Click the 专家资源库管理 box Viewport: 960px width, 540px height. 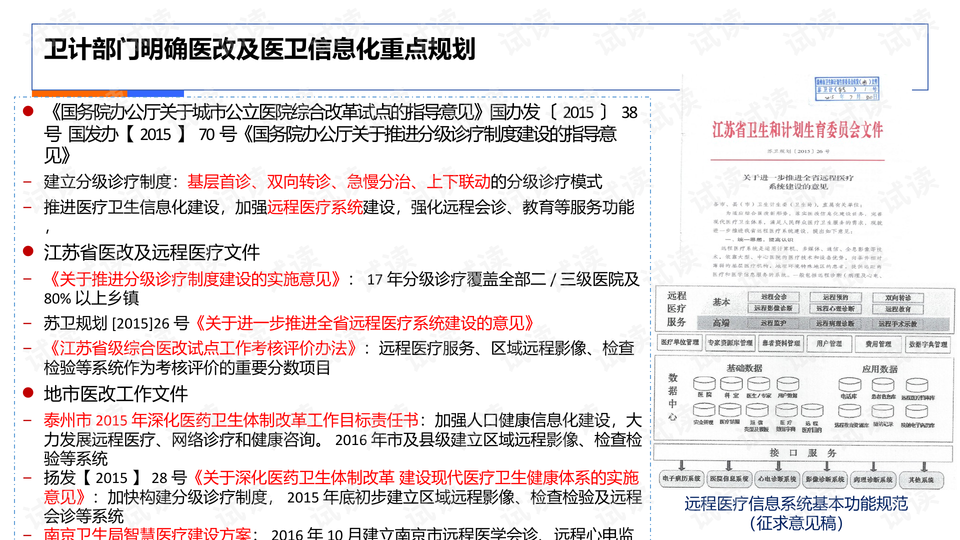[x=730, y=343]
